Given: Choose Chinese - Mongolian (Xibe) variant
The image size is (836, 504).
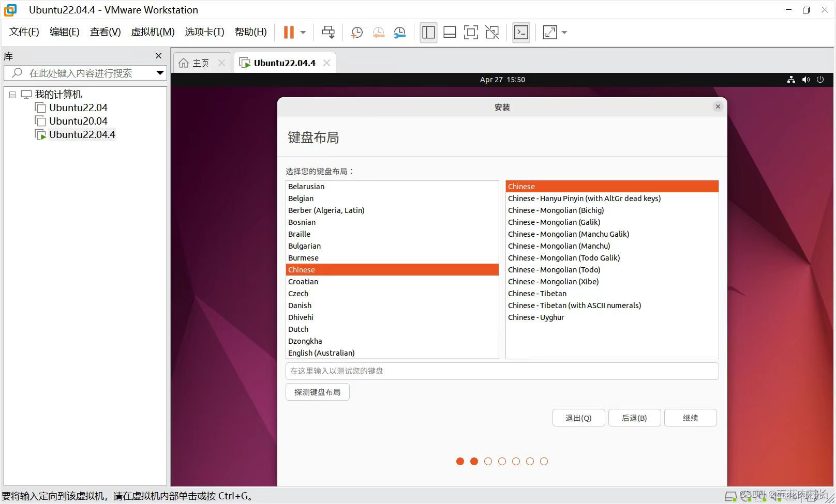Looking at the screenshot, I should click(612, 282).
